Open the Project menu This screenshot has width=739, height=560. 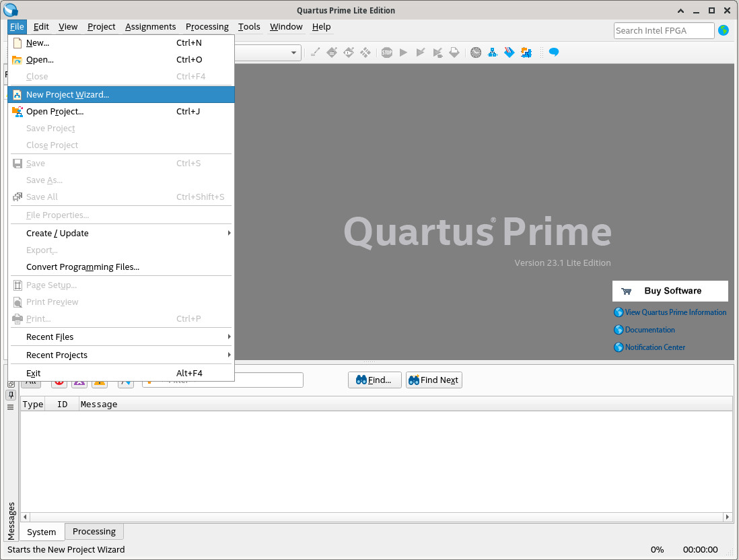(102, 27)
